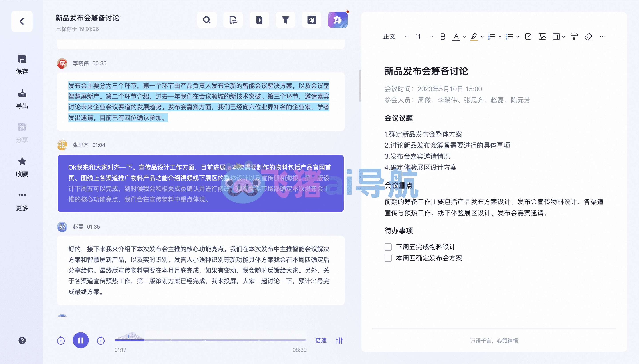Open the audio equalizer settings icon
639x364 pixels.
pos(339,340)
